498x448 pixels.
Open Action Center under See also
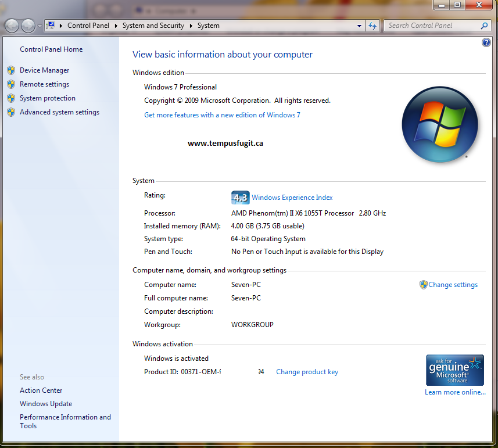(x=41, y=390)
